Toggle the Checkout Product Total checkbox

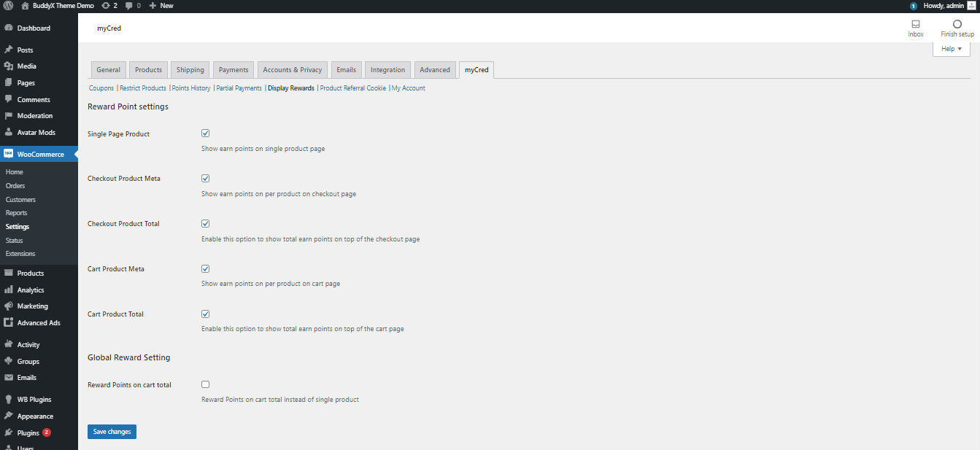[x=206, y=224]
